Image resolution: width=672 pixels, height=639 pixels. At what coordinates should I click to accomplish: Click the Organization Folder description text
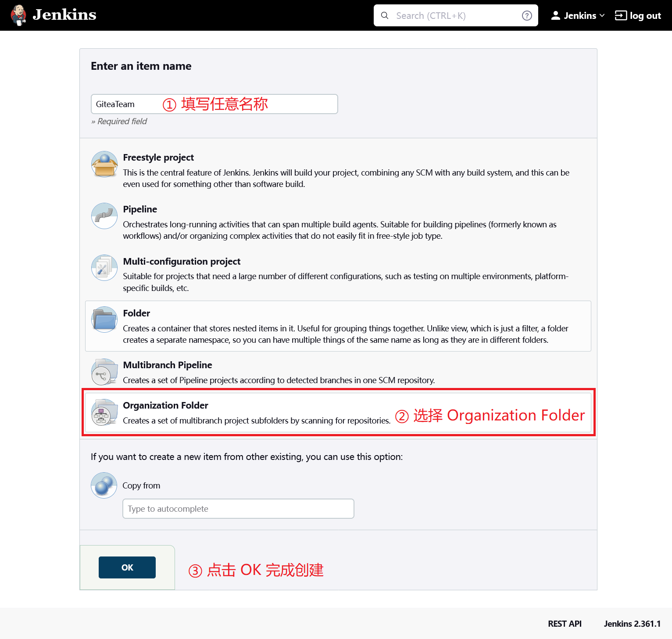pyautogui.click(x=257, y=421)
